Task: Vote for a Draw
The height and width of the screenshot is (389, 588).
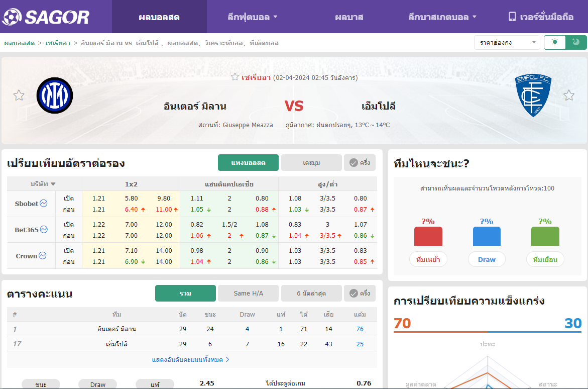Action: click(x=487, y=259)
